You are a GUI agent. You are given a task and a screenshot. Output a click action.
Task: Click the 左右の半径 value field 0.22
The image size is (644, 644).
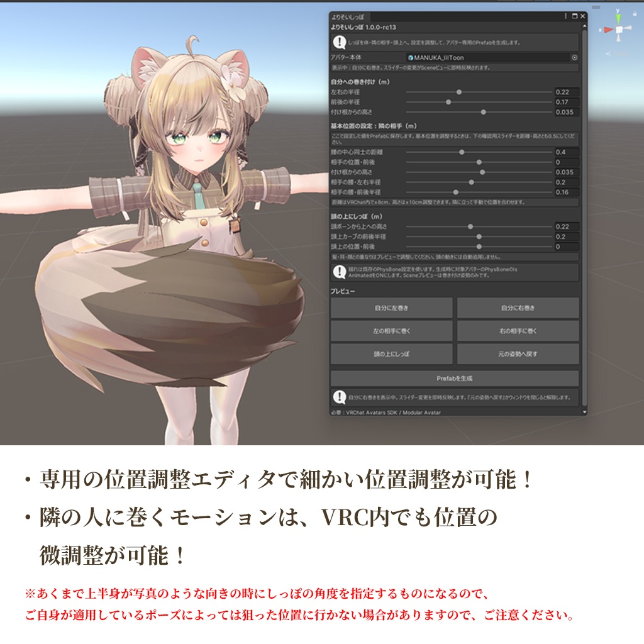pos(567,92)
